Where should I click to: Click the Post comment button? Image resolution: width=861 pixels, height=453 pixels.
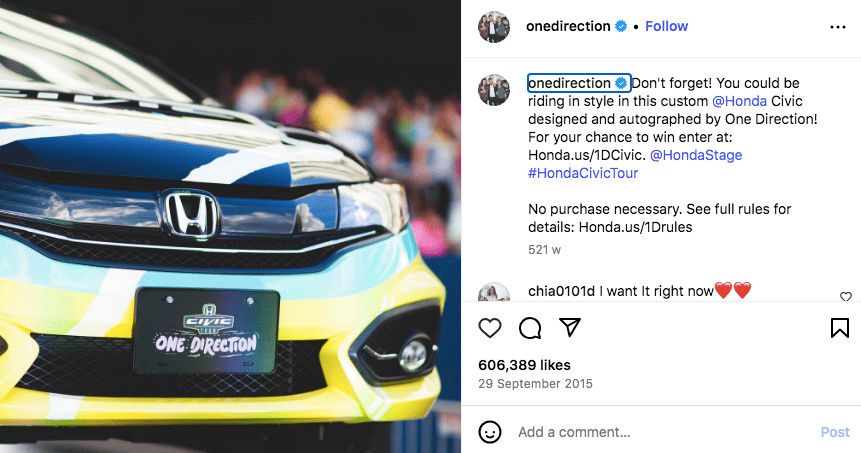click(x=835, y=432)
